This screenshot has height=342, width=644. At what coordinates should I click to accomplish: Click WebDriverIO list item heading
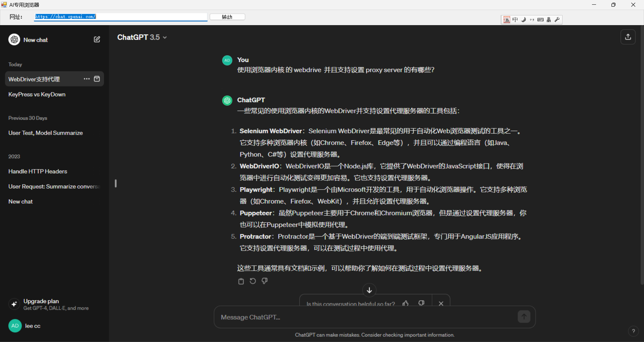pos(259,166)
